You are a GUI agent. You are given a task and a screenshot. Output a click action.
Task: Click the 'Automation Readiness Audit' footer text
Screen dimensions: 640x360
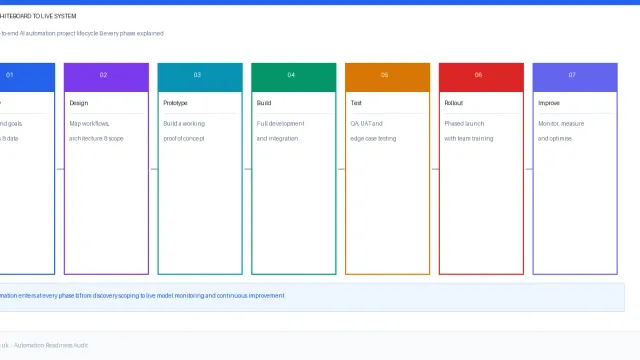(x=51, y=345)
